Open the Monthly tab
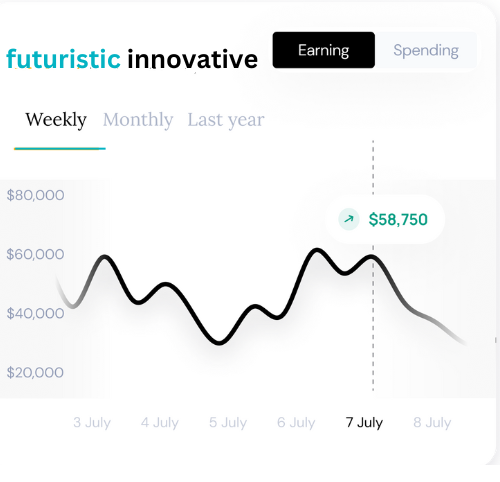This screenshot has width=500, height=482. pyautogui.click(x=138, y=120)
